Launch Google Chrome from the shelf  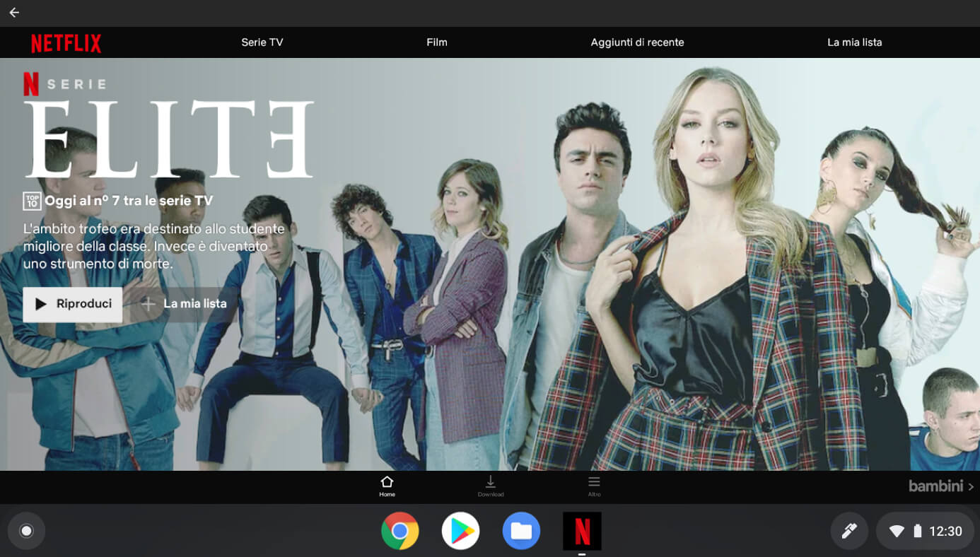399,531
